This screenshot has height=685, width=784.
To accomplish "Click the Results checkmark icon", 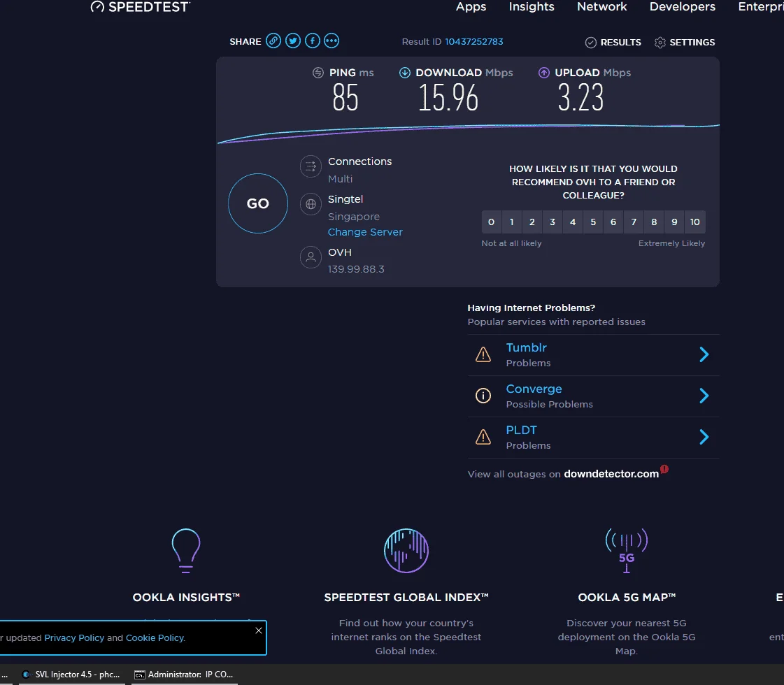I will tap(590, 43).
